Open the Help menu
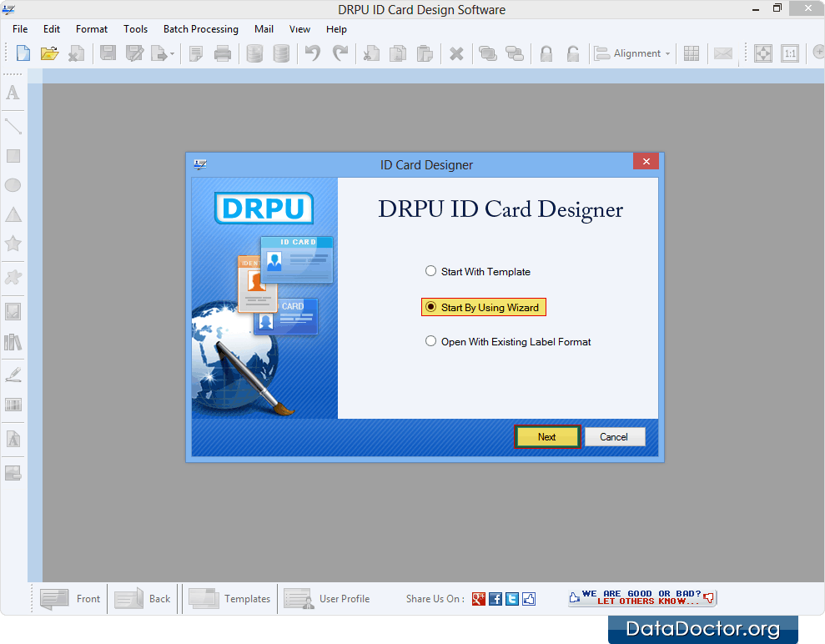 tap(336, 29)
